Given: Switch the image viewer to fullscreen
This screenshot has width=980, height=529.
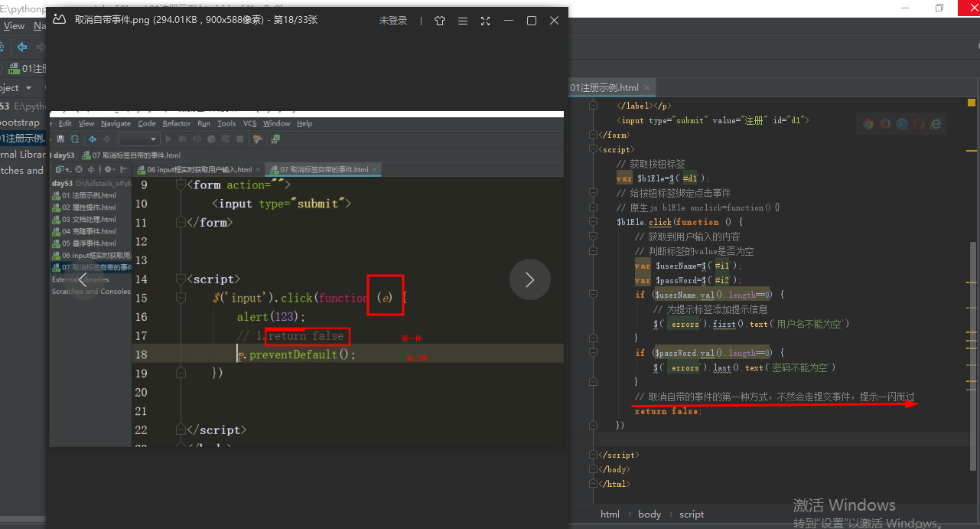Looking at the screenshot, I should tap(485, 21).
